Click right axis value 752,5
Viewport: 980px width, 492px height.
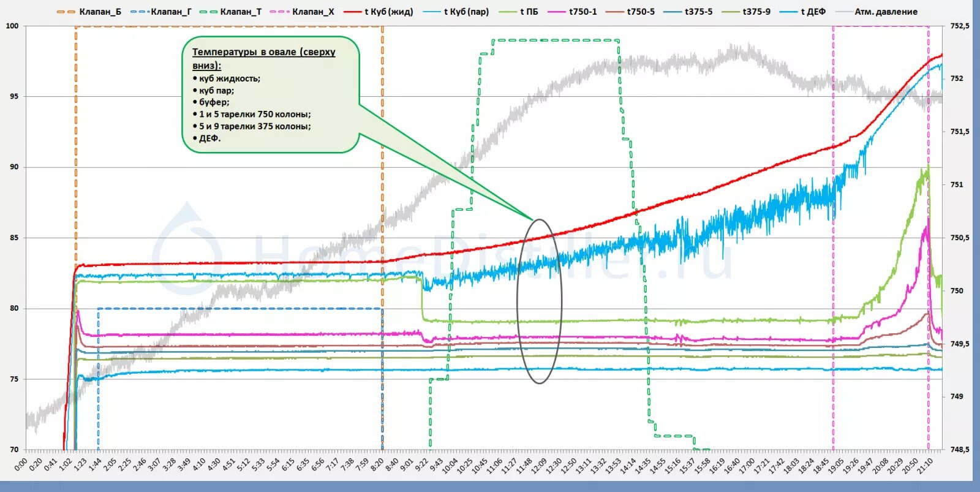coord(959,26)
